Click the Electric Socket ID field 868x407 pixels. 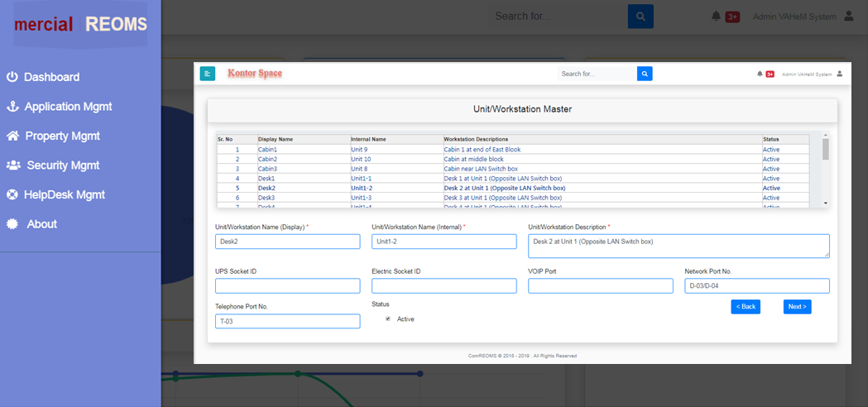click(x=444, y=285)
